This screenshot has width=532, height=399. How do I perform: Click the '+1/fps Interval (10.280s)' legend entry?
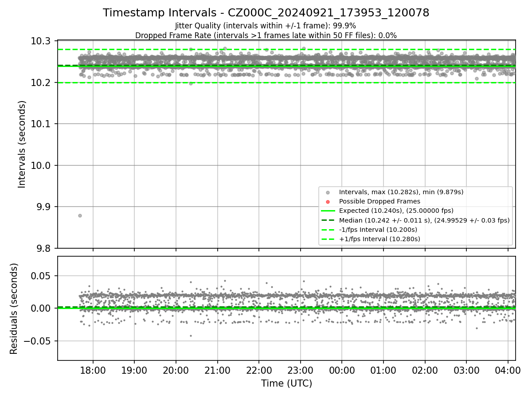point(379,239)
